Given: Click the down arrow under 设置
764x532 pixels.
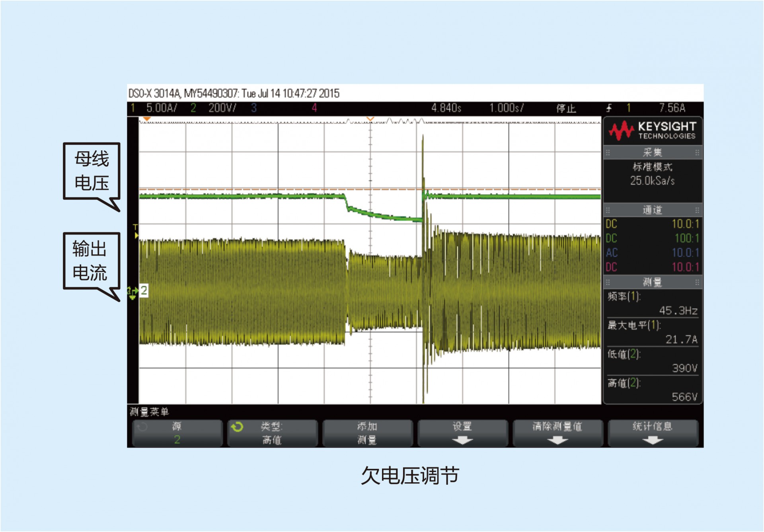Looking at the screenshot, I should (x=462, y=440).
